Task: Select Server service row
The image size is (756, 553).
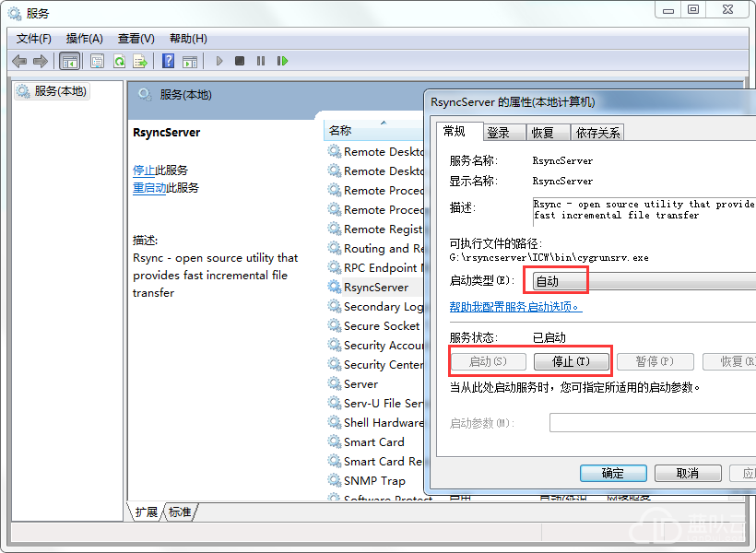Action: click(x=375, y=383)
